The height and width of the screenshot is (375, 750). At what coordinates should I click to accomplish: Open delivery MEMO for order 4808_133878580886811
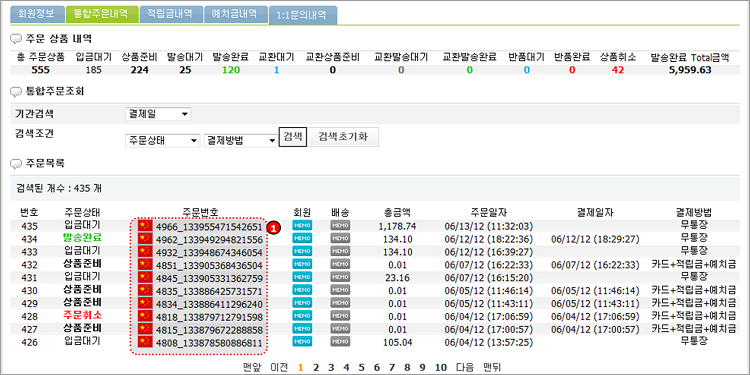tap(340, 342)
